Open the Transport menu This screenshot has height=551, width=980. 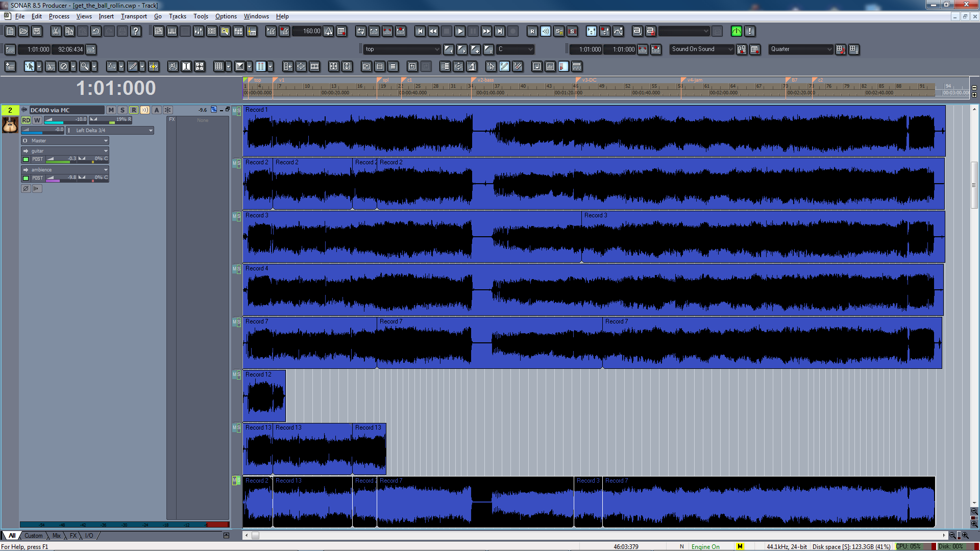coord(134,16)
